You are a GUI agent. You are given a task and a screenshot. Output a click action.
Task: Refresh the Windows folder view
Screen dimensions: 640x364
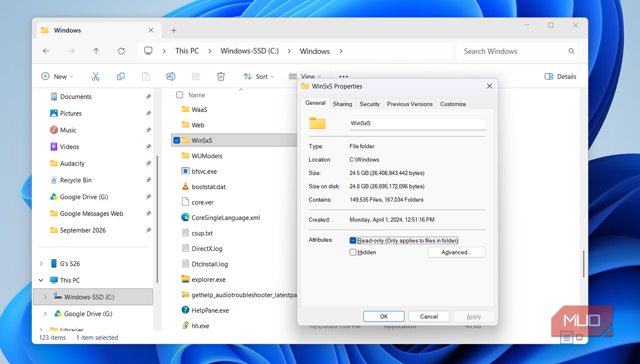point(121,51)
